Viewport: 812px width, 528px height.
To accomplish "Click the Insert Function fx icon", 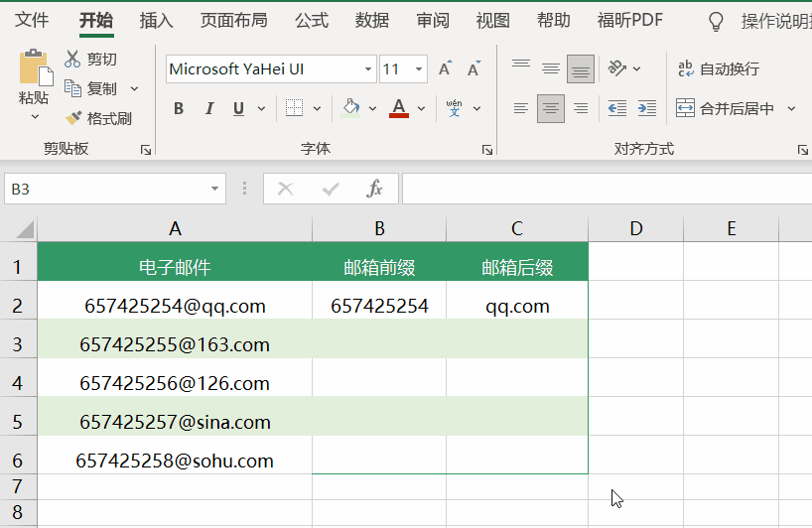I will pos(374,189).
